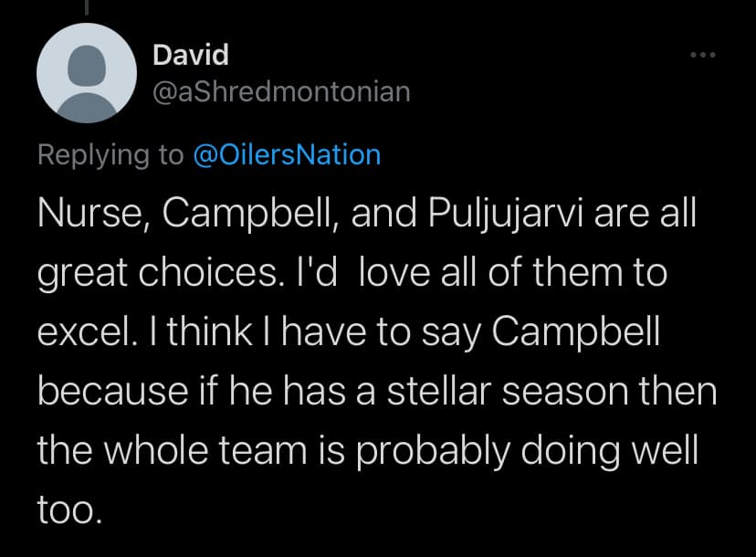Click the word 'choices.' in the tweet
The width and height of the screenshot is (756, 557).
(x=215, y=275)
